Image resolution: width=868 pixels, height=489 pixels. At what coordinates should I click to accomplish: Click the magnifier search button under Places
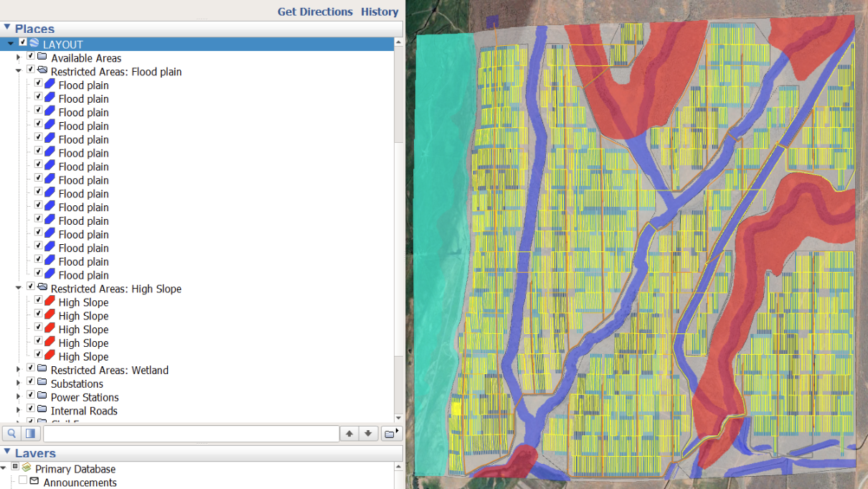pos(12,434)
